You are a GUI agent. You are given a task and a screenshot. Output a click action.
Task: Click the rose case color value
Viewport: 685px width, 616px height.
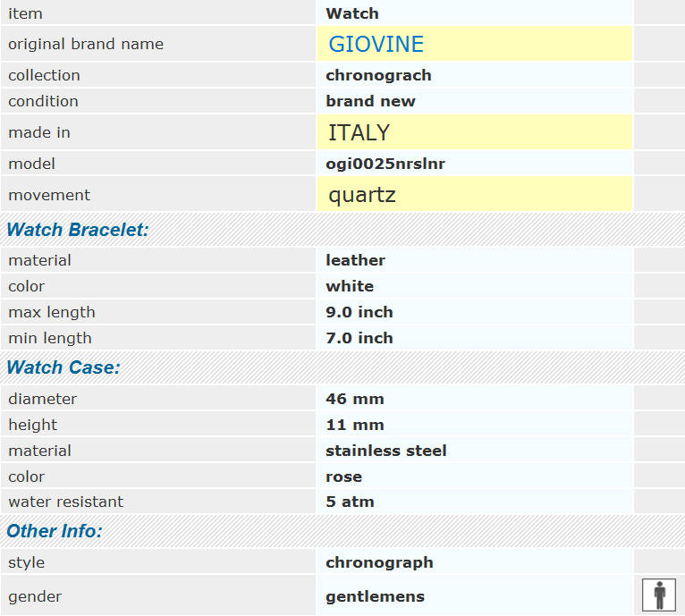343,477
